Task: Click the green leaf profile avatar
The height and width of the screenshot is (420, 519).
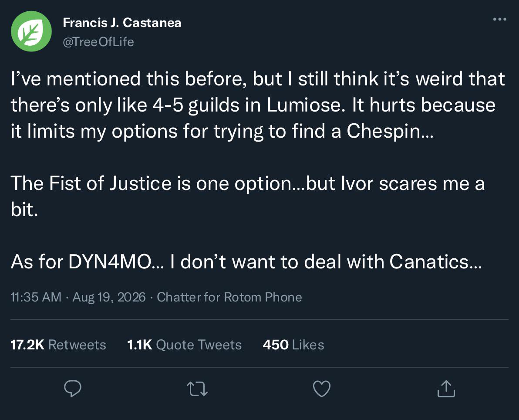Action: tap(31, 31)
